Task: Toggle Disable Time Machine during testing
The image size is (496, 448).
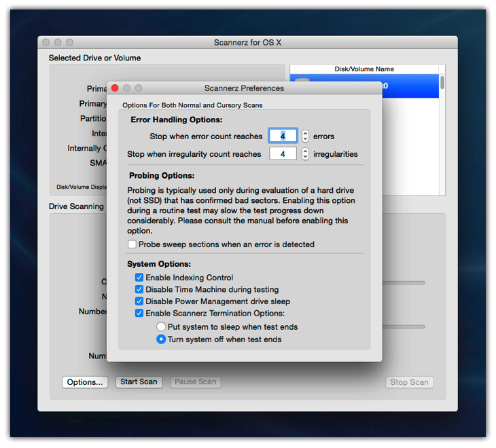Action: (139, 289)
